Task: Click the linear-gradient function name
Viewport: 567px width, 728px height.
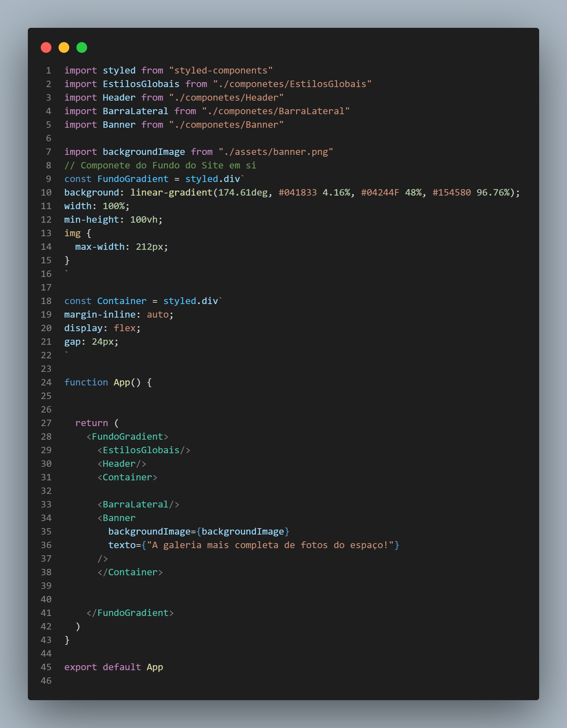Action: 171,193
